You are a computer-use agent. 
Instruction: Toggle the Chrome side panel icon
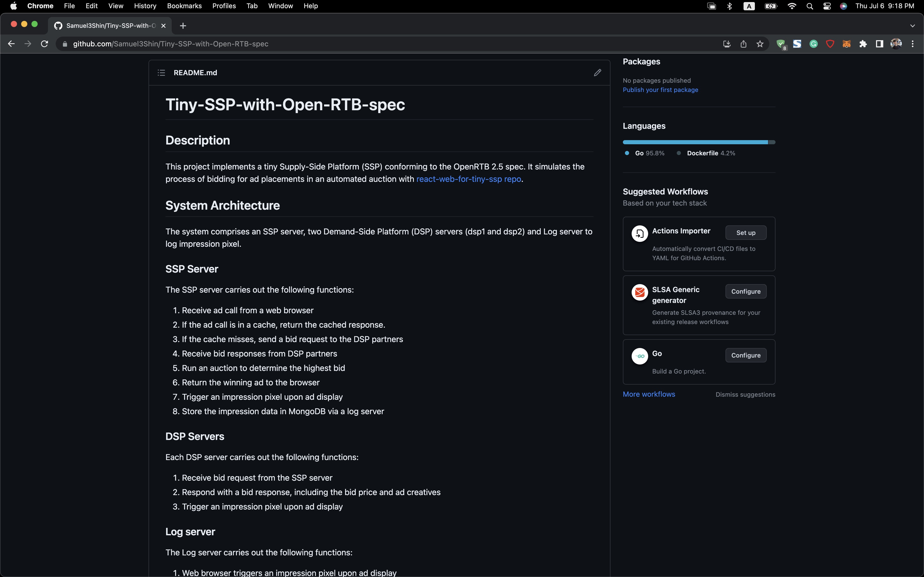[879, 44]
